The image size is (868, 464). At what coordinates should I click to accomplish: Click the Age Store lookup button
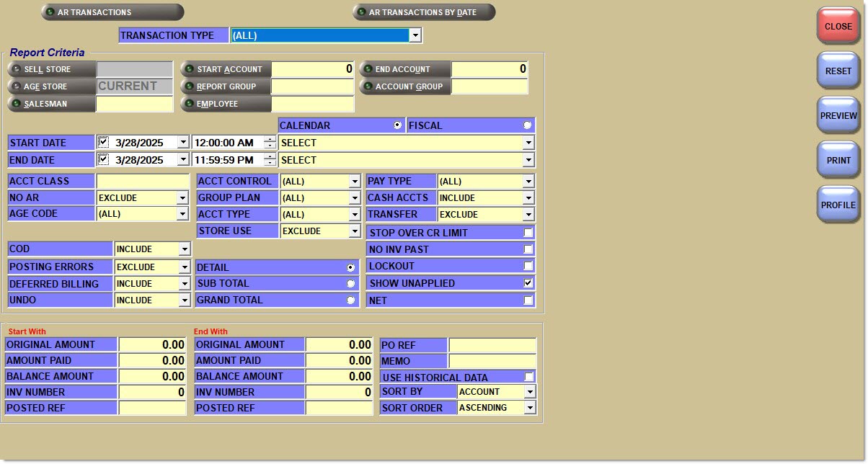click(x=52, y=86)
